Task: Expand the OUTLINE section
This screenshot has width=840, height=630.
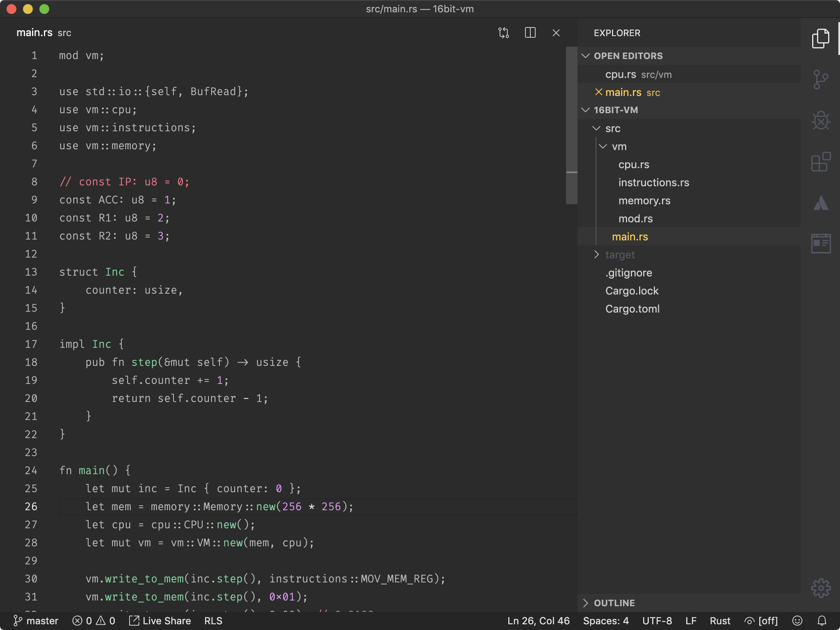Action: pos(614,603)
